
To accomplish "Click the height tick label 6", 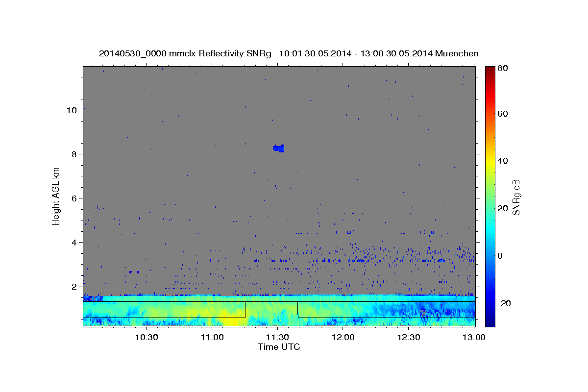I will coord(74,198).
